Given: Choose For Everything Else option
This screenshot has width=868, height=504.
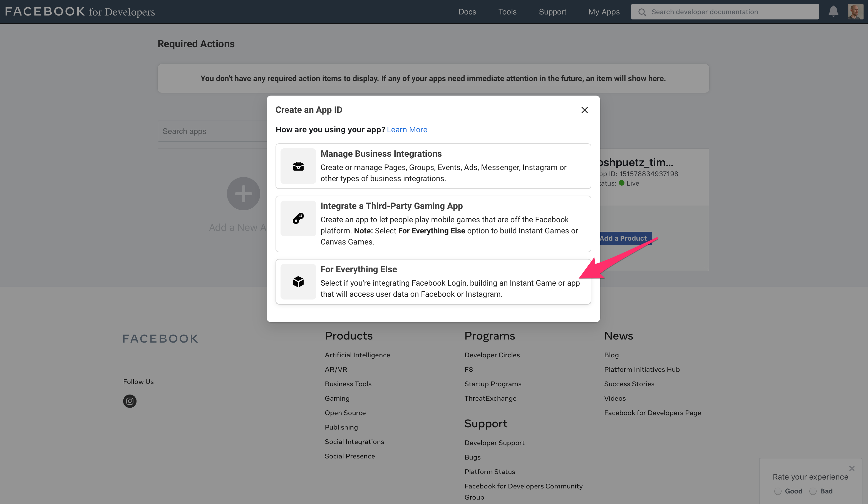Looking at the screenshot, I should (x=433, y=282).
